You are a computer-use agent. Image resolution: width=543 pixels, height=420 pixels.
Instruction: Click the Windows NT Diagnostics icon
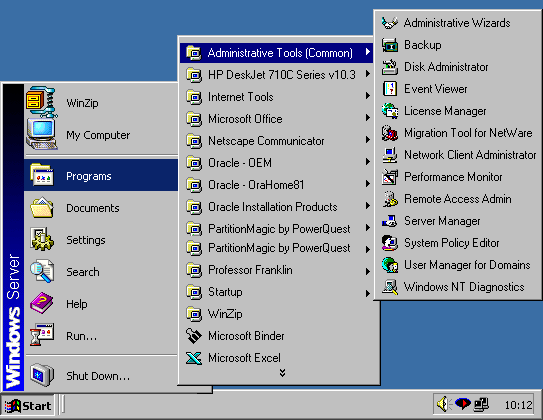[390, 287]
